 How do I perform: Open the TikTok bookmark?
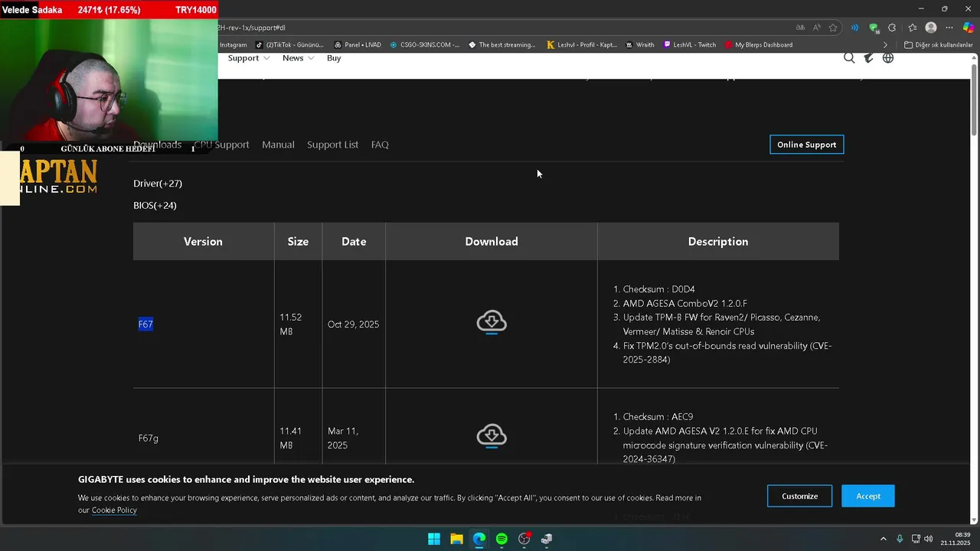289,45
